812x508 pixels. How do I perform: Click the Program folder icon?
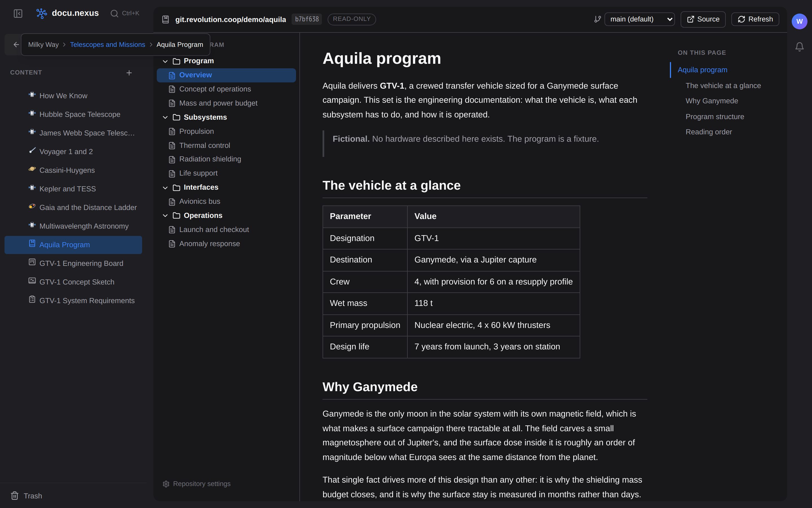pos(176,61)
